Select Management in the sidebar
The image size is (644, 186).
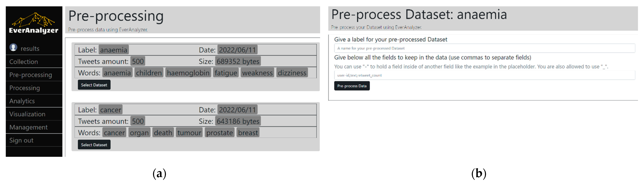coord(28,127)
